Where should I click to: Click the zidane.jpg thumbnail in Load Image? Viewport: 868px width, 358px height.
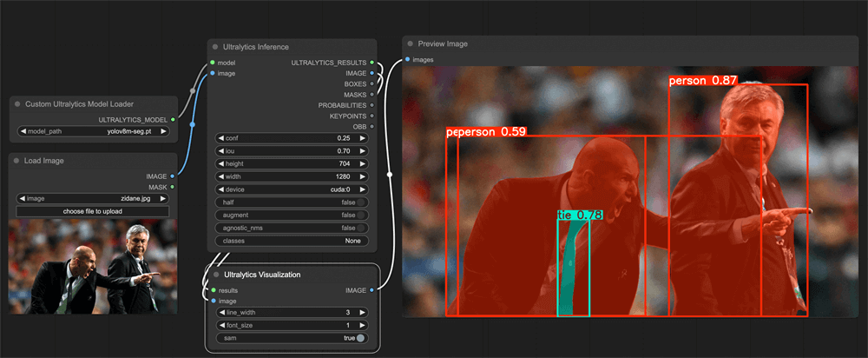[x=93, y=266]
